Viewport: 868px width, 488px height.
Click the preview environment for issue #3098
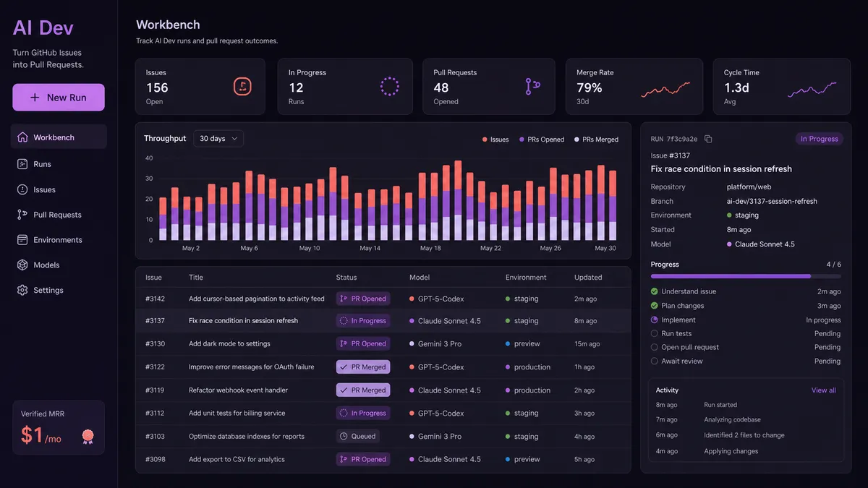pos(523,460)
